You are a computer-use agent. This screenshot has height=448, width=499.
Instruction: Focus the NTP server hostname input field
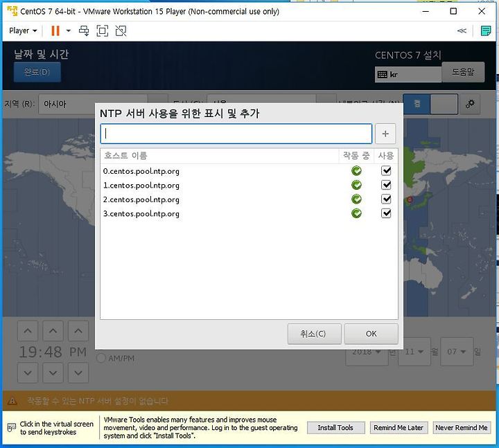[x=236, y=134]
